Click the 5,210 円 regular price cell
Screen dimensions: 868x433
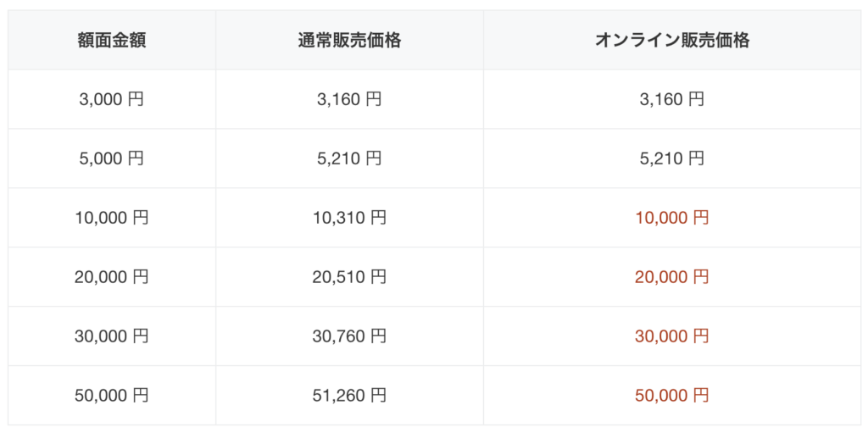pos(349,158)
